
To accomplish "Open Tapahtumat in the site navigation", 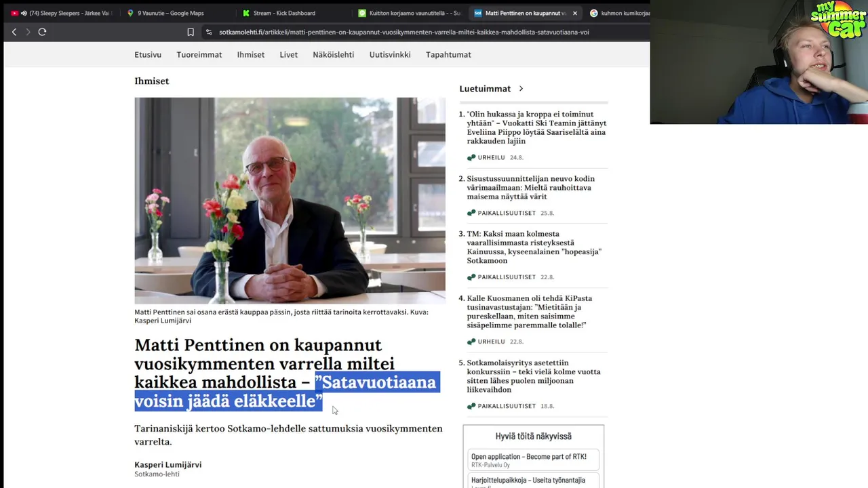I will tap(448, 55).
